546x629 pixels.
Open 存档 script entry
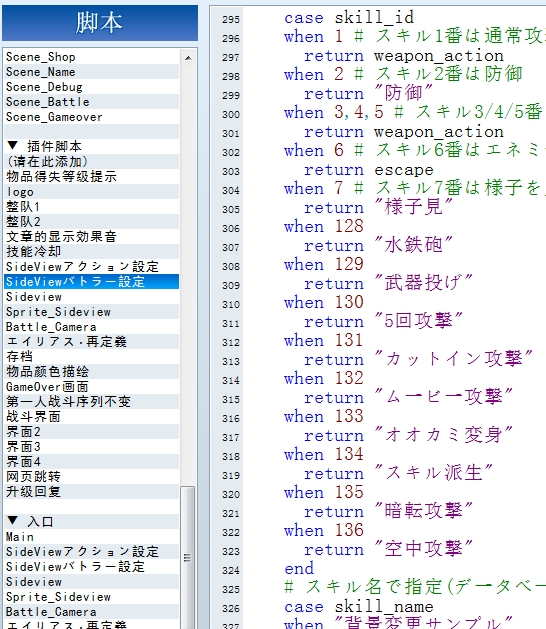pos(91,357)
